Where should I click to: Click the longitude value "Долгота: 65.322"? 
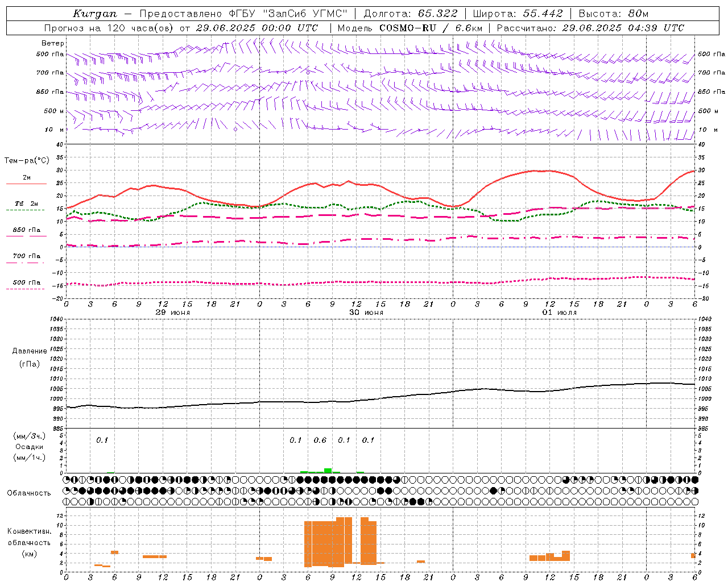click(x=410, y=14)
